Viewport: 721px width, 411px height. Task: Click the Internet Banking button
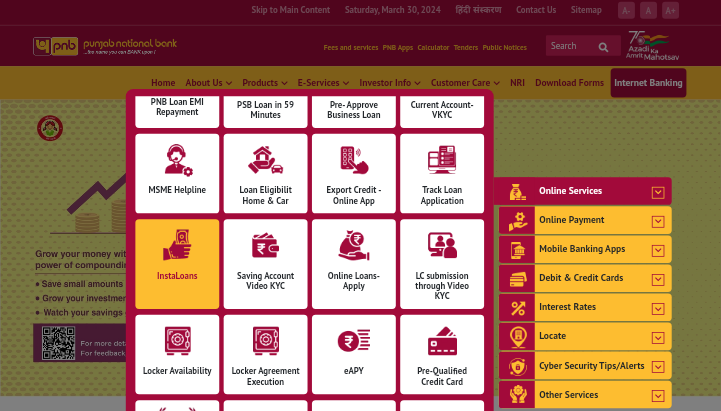[648, 83]
